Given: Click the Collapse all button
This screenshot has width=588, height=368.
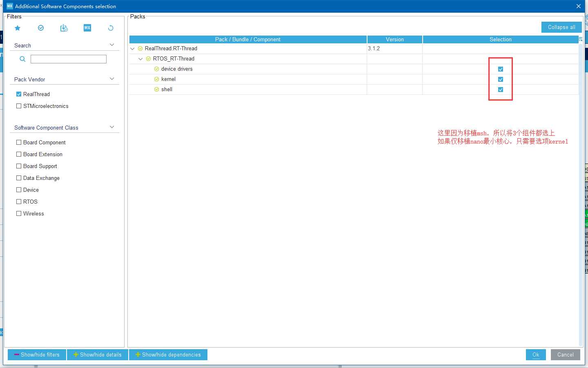Looking at the screenshot, I should click(x=561, y=27).
